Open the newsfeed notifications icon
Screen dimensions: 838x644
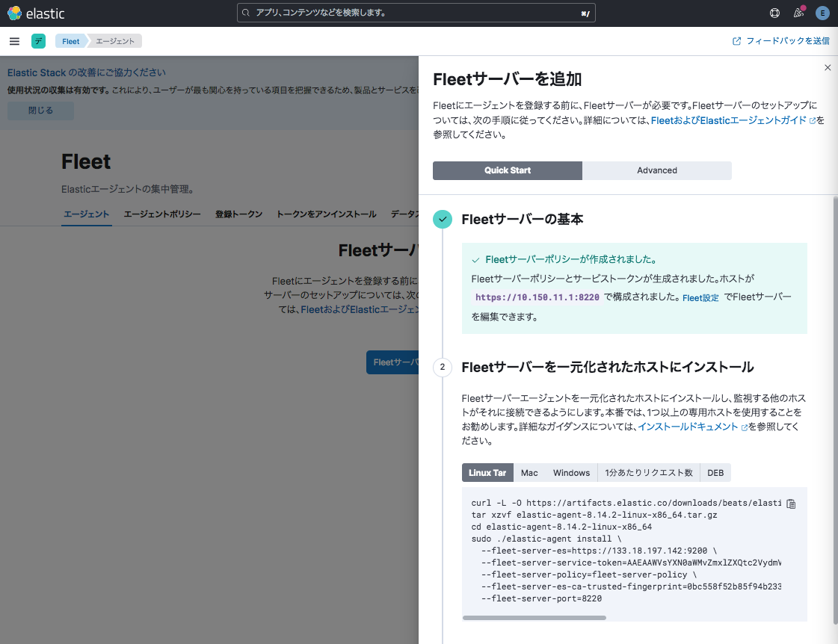(x=798, y=13)
